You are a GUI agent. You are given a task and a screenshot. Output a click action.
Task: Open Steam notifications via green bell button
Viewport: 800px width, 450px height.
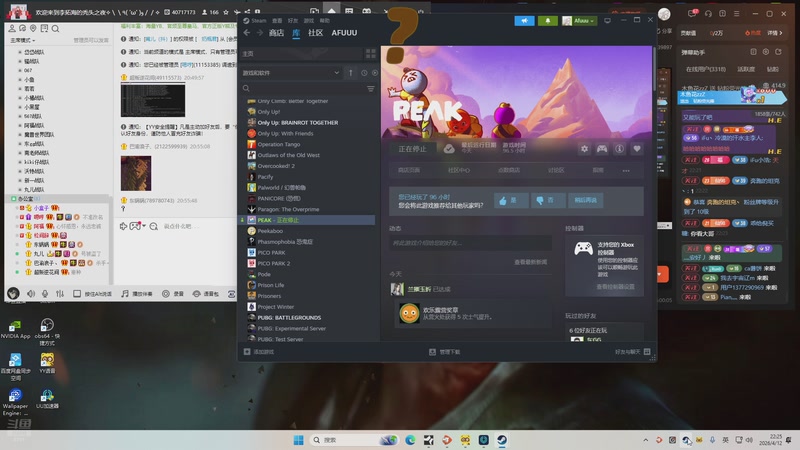[548, 20]
